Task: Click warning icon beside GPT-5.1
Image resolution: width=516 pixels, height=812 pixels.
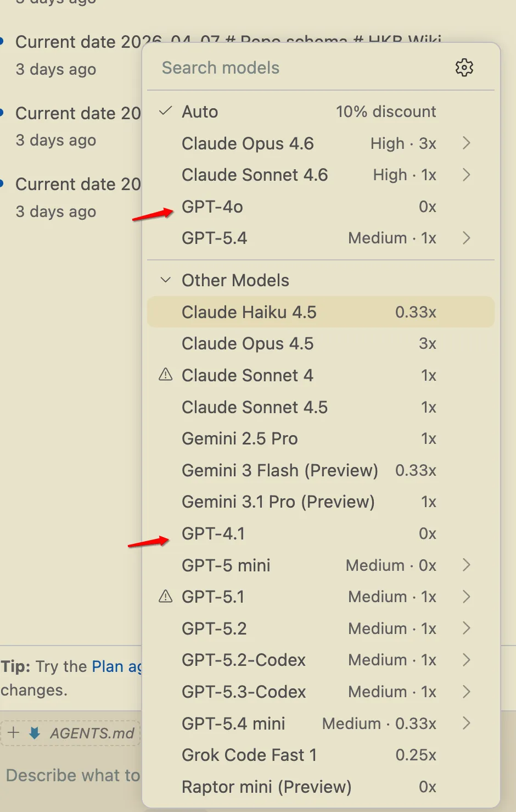Action: [165, 597]
